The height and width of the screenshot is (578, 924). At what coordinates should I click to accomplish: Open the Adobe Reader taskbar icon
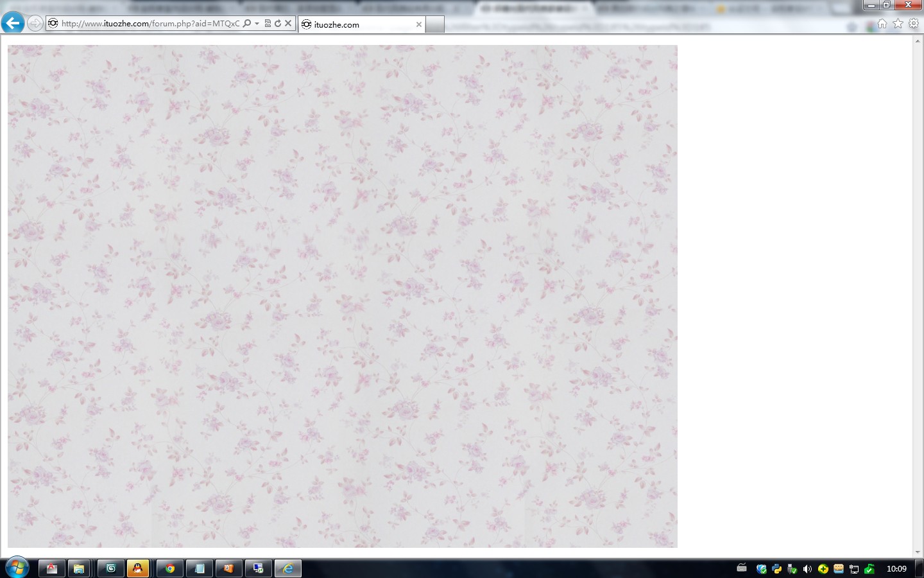pyautogui.click(x=52, y=568)
